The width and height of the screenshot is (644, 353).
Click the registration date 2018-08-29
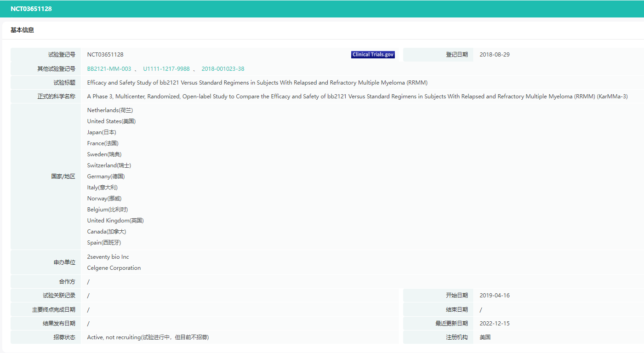(x=495, y=55)
